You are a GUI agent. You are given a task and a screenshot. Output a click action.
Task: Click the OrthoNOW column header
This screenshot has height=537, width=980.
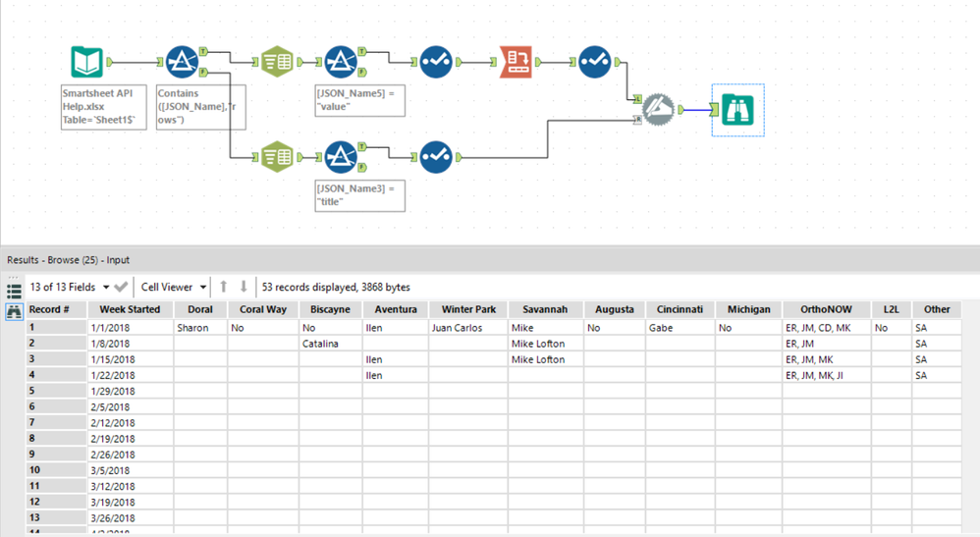pyautogui.click(x=826, y=309)
